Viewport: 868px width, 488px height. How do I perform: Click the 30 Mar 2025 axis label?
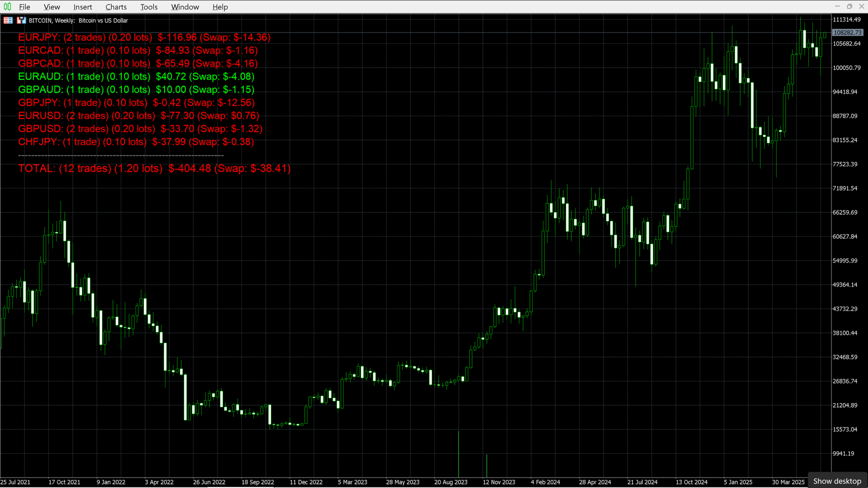pos(788,482)
